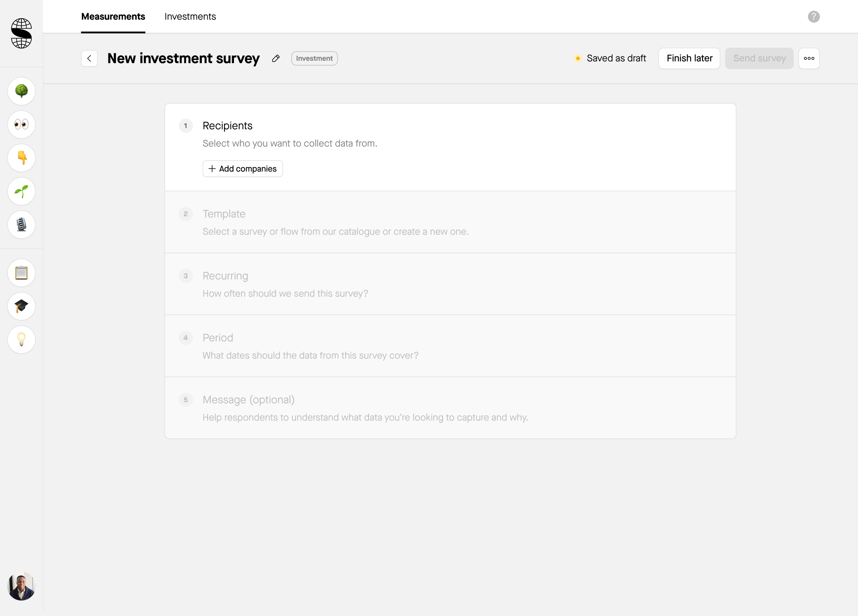Click the microphone sidebar icon
The height and width of the screenshot is (616, 858).
tap(21, 225)
